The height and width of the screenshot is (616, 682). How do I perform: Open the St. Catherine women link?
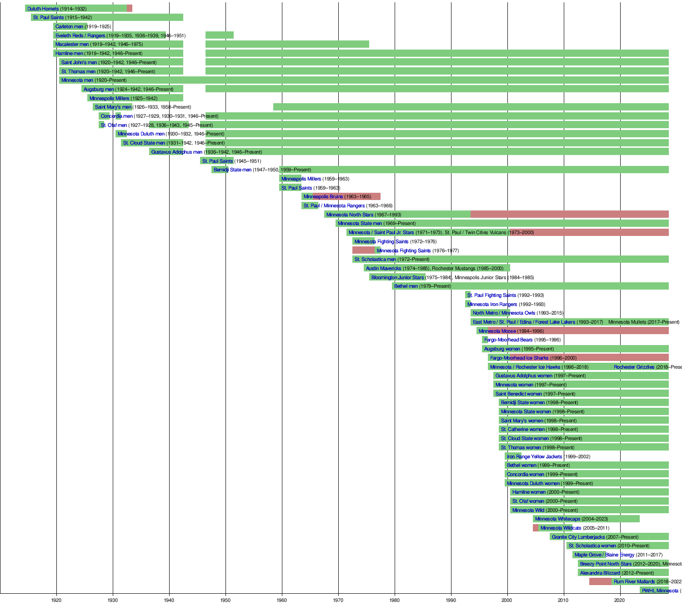pos(522,429)
